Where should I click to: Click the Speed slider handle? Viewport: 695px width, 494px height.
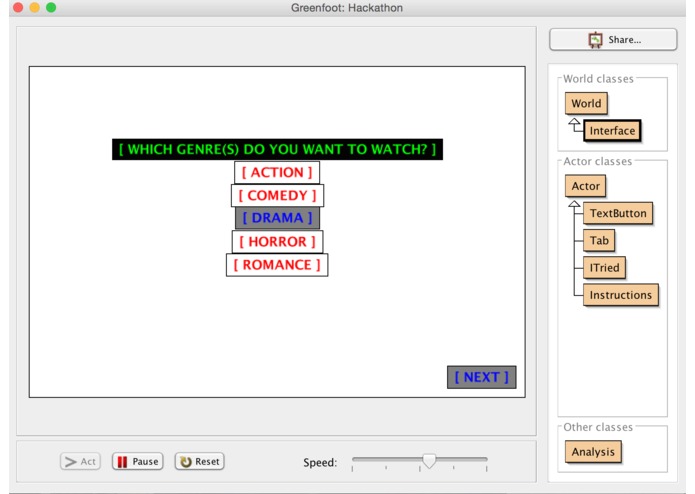click(x=429, y=461)
